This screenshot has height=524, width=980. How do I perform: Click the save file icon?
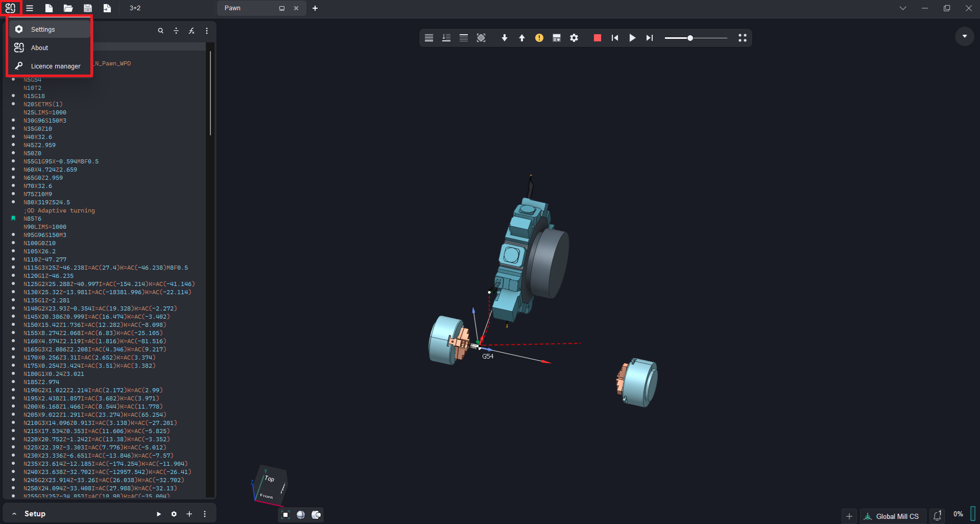(87, 8)
